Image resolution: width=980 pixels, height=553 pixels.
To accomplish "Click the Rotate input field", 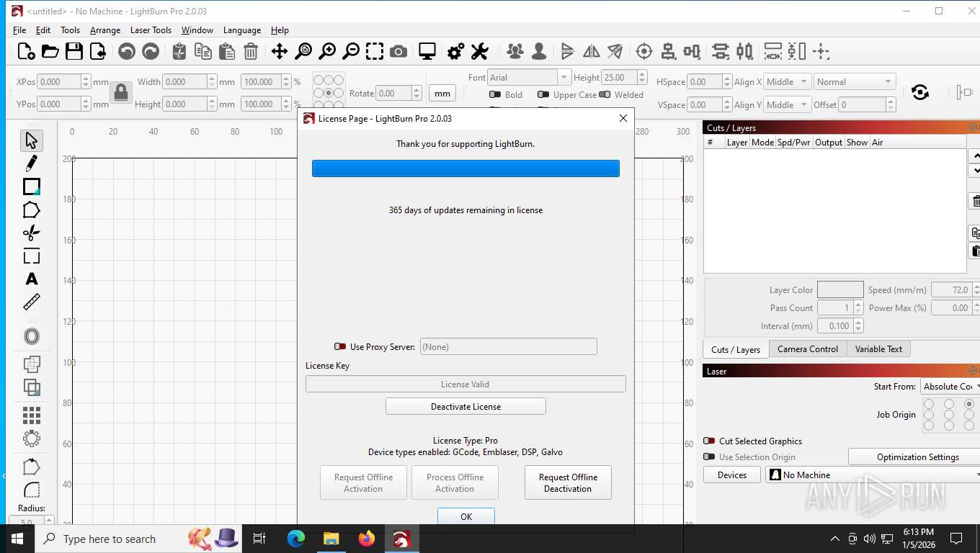I will [x=394, y=93].
